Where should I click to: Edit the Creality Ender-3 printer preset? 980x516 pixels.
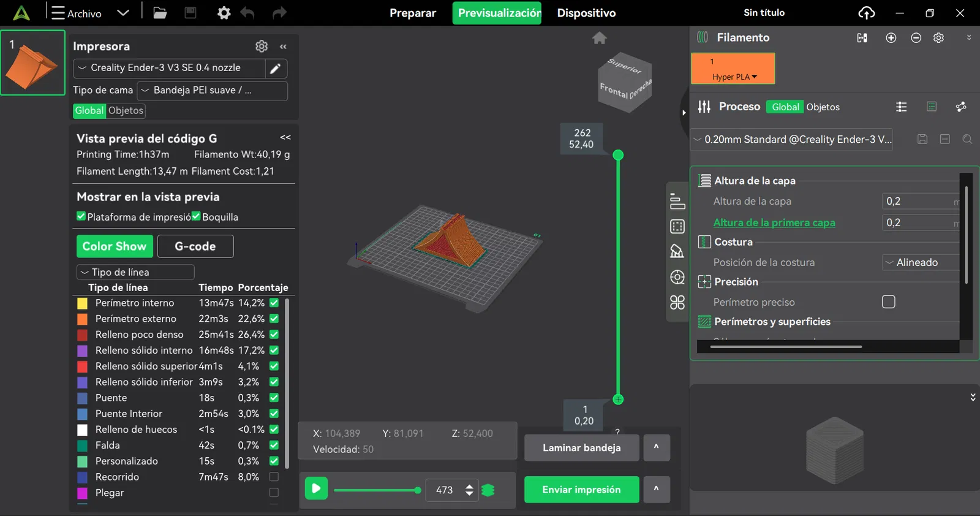coord(276,68)
